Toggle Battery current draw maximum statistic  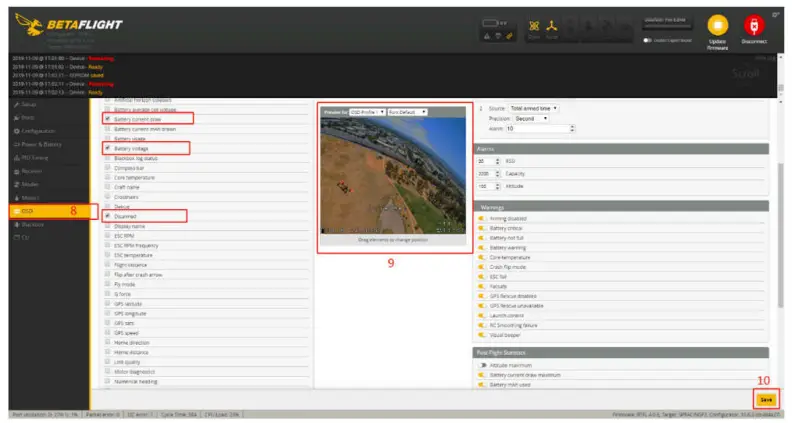(x=482, y=375)
